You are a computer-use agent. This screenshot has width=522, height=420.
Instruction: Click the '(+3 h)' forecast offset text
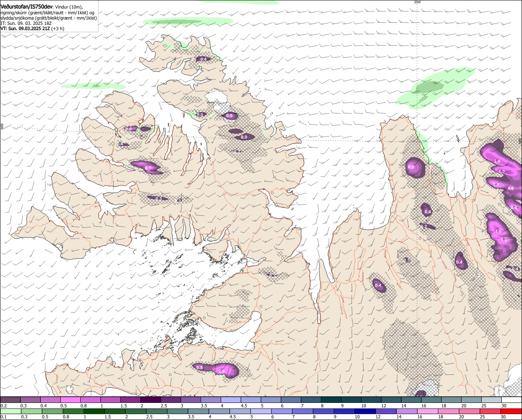click(58, 29)
